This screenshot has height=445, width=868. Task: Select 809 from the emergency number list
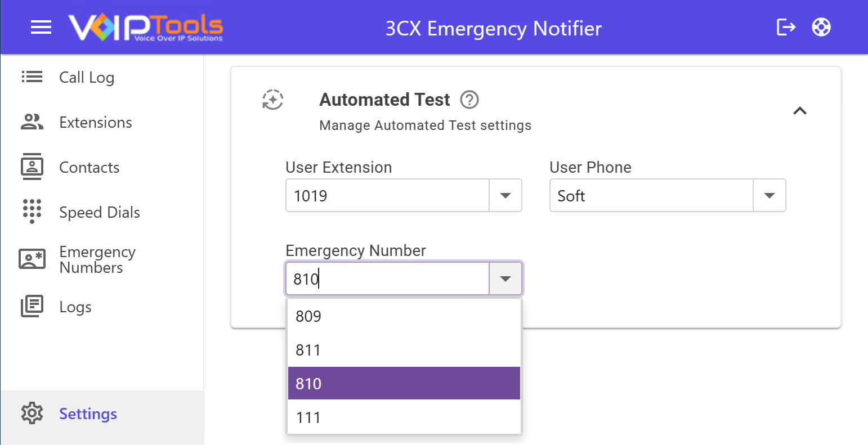[404, 316]
